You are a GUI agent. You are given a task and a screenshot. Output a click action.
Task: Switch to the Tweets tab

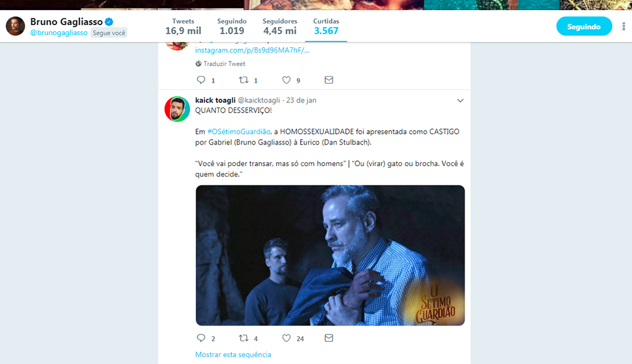[x=183, y=26]
